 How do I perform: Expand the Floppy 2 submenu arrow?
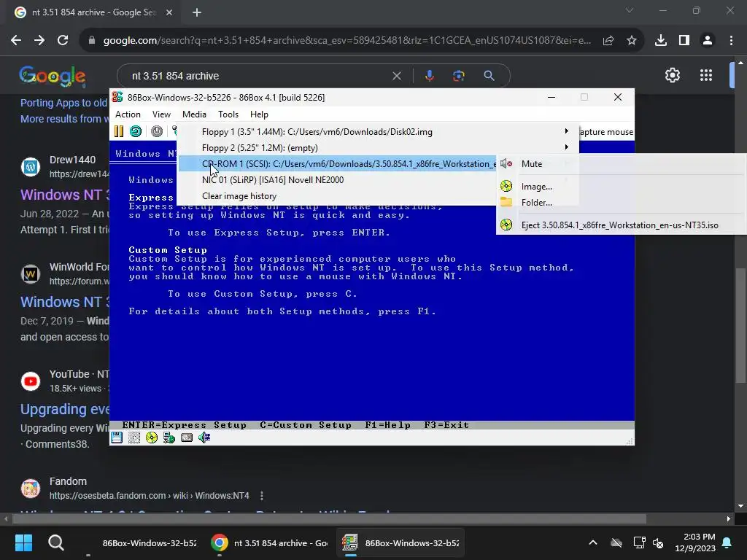coord(566,147)
